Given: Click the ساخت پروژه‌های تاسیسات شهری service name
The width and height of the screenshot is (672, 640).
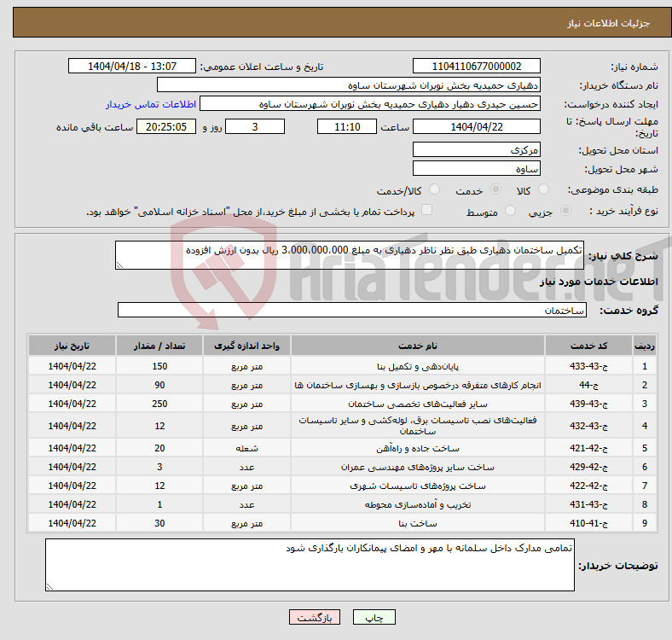Looking at the screenshot, I should [418, 486].
